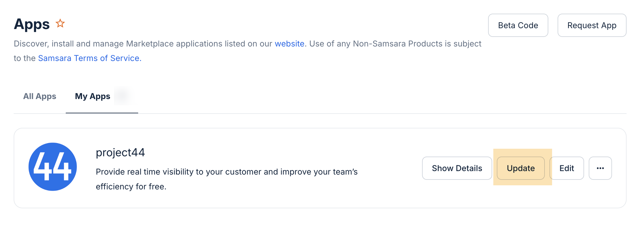644x244 pixels.
Task: Click the project44 blue circular logo
Action: pos(53,167)
